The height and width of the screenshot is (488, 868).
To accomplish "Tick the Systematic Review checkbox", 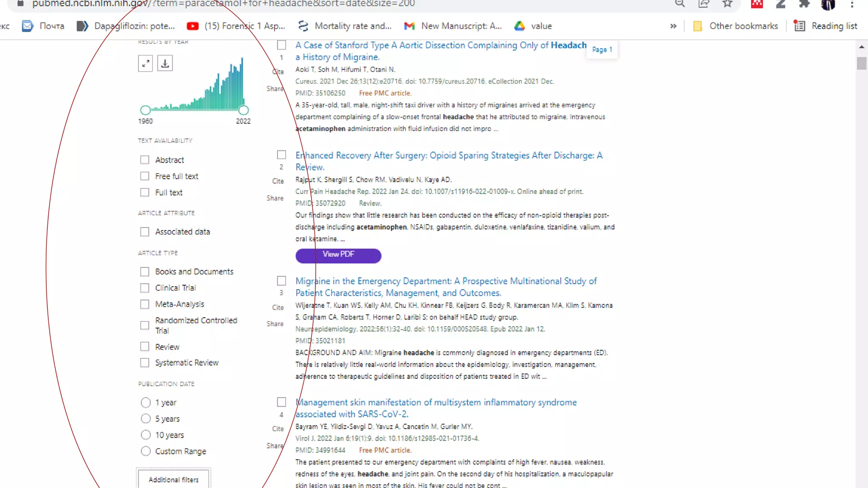I will [x=145, y=363].
